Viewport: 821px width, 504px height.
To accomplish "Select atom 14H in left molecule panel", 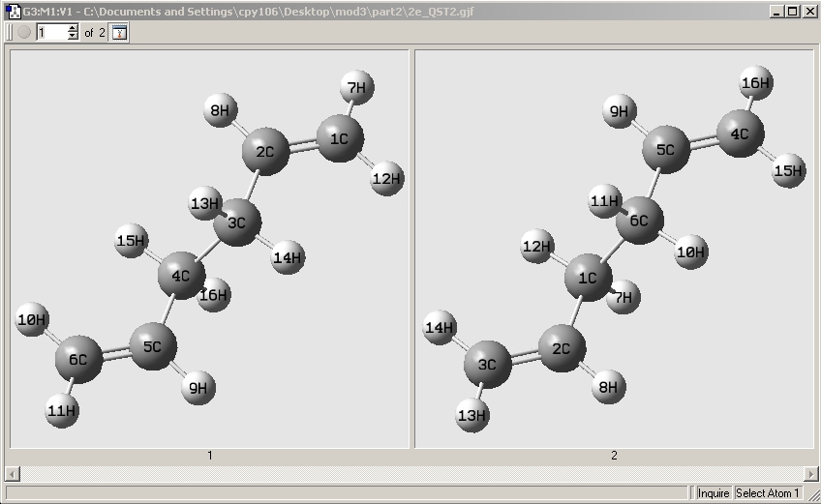I will coord(288,257).
